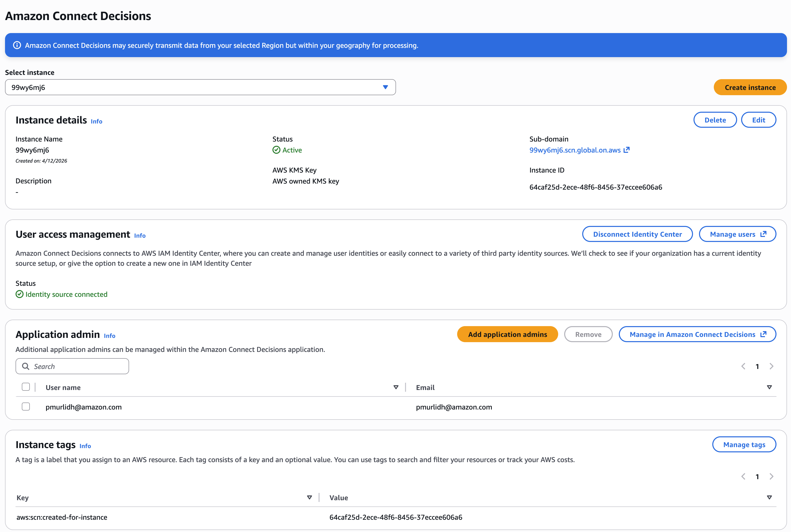Delete the instance with the Delete button
The image size is (791, 532).
point(715,120)
